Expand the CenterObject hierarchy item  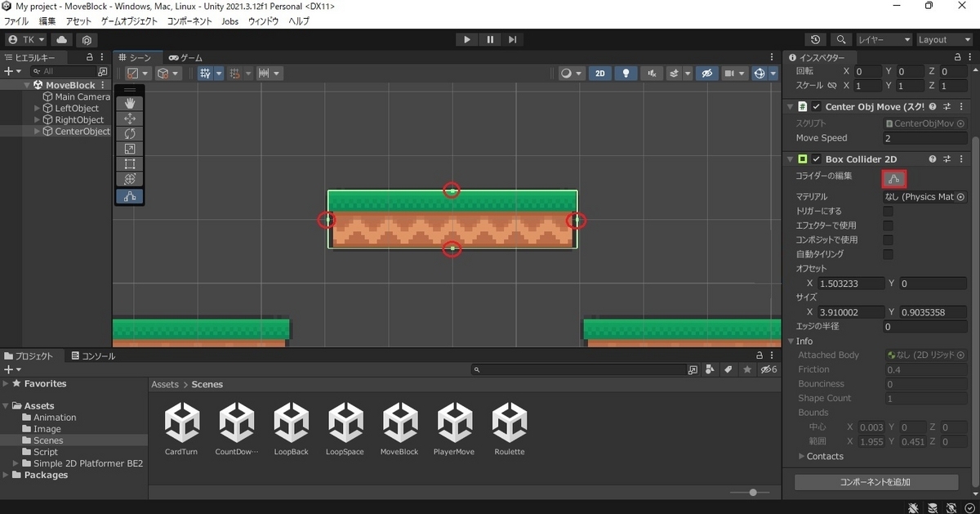tap(38, 132)
